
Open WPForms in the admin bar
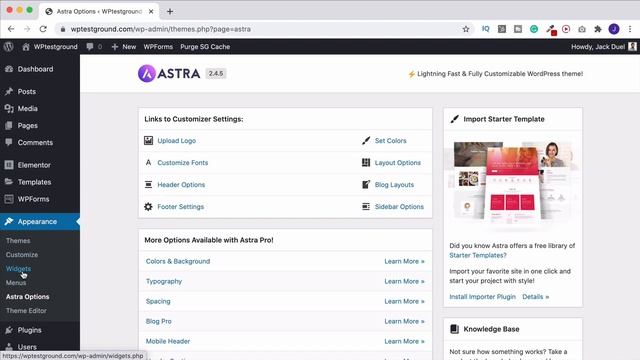[x=158, y=47]
